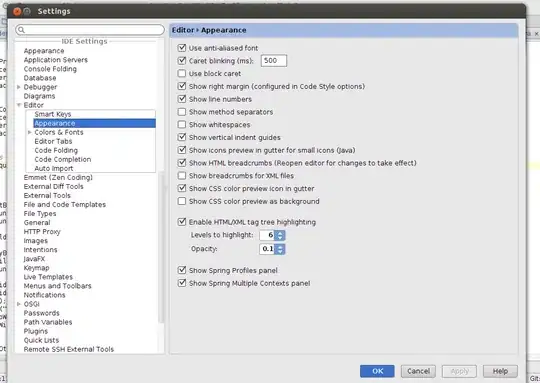This screenshot has width=540, height=383.
Task: Disable Show Spring Profiles panel
Action: 181,270
